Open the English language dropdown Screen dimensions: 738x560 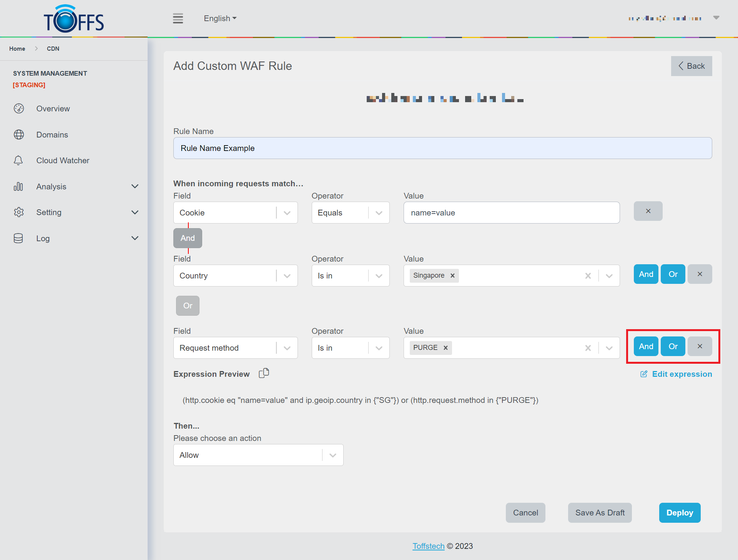pos(220,18)
